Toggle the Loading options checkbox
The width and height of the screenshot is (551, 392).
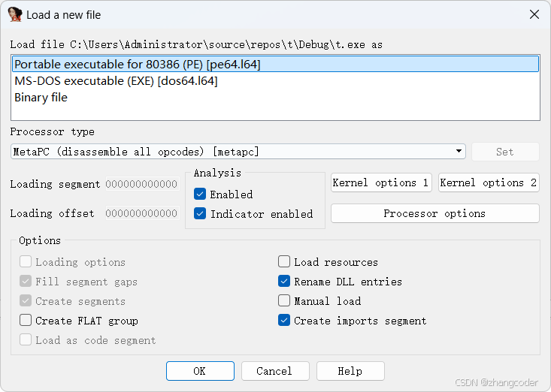(x=26, y=262)
